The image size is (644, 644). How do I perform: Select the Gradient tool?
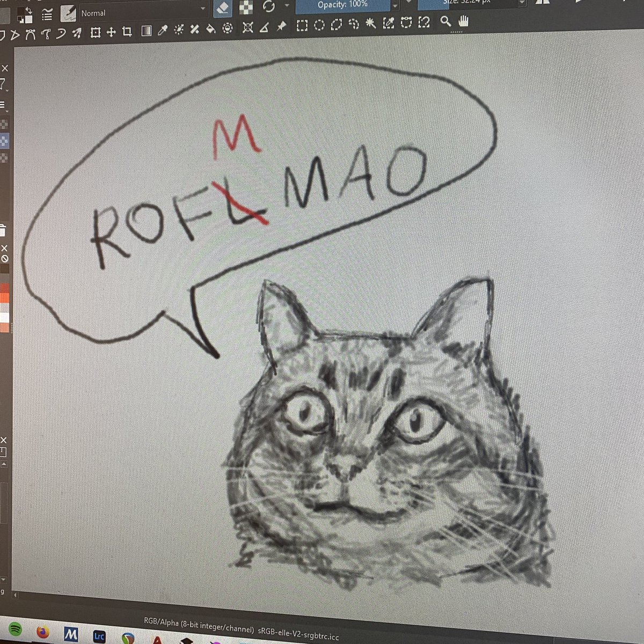point(147,31)
